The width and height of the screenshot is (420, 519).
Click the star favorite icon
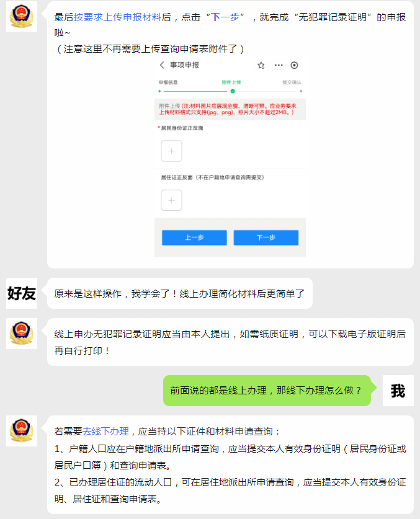coord(261,65)
